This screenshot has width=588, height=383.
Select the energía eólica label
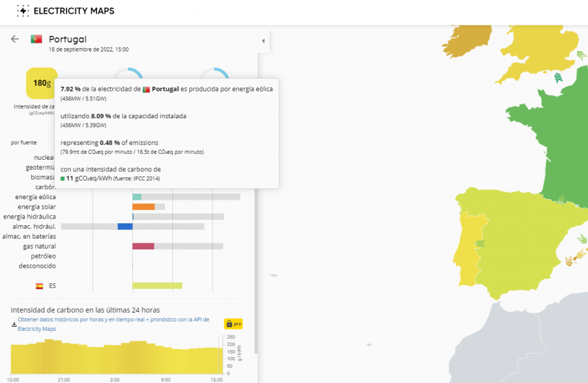(35, 197)
